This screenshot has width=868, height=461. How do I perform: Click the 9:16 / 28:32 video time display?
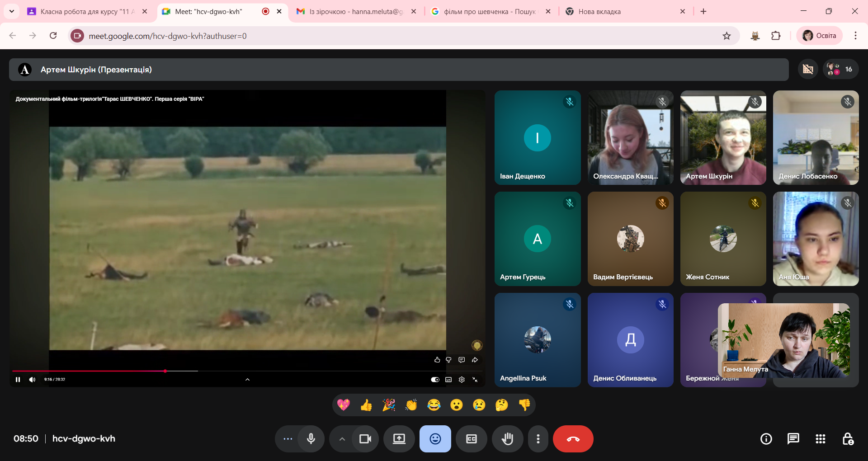click(x=55, y=380)
